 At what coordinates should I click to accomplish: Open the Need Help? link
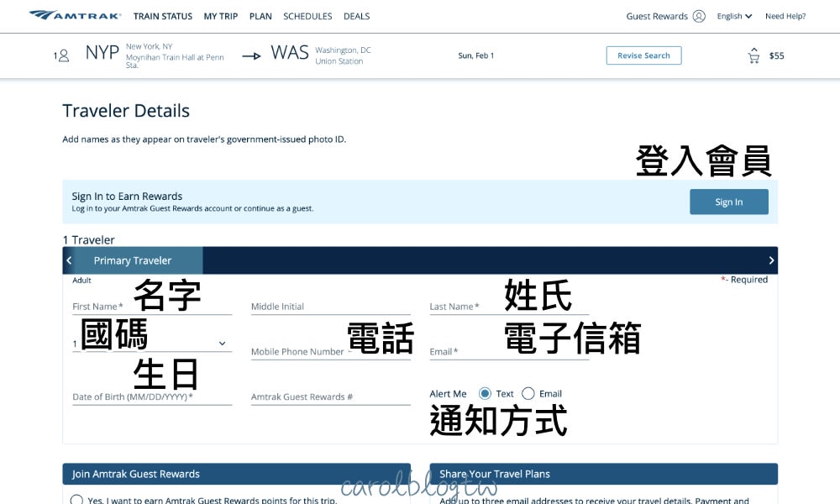(x=785, y=16)
